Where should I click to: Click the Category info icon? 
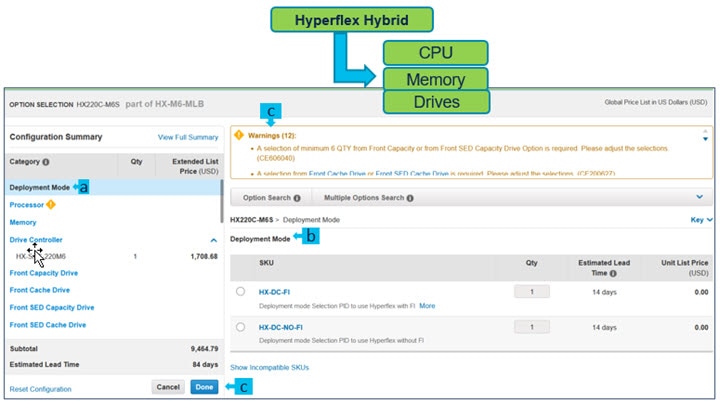[x=46, y=161]
